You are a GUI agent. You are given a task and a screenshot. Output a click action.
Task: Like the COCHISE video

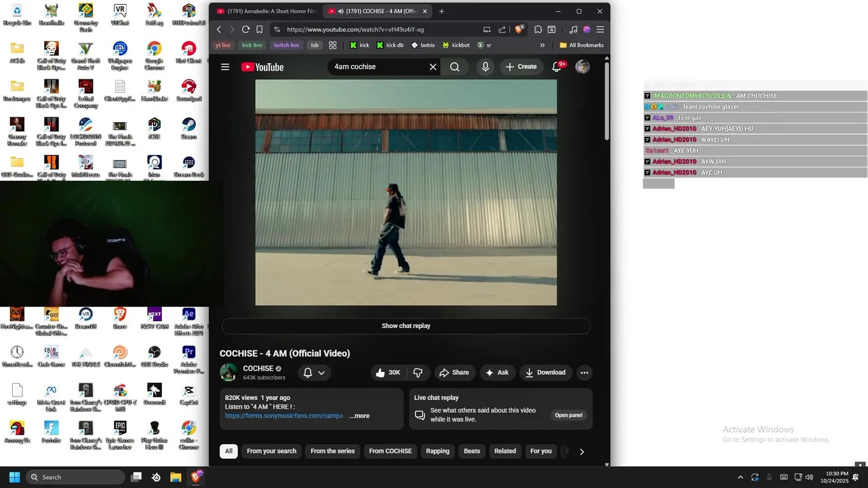pyautogui.click(x=388, y=373)
